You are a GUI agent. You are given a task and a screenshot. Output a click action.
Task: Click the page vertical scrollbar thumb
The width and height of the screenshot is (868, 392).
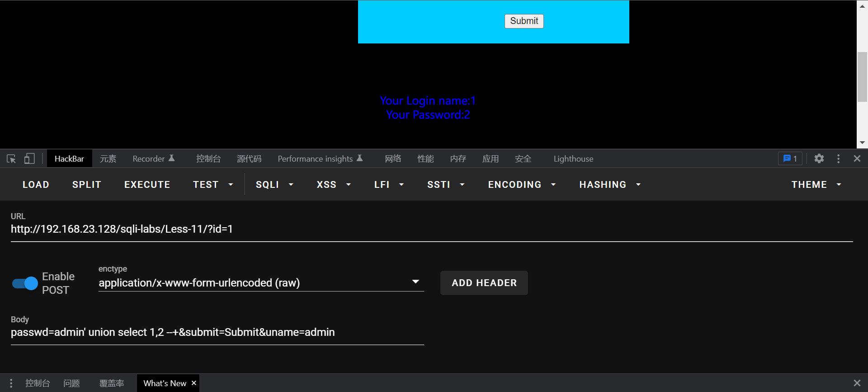(x=862, y=77)
